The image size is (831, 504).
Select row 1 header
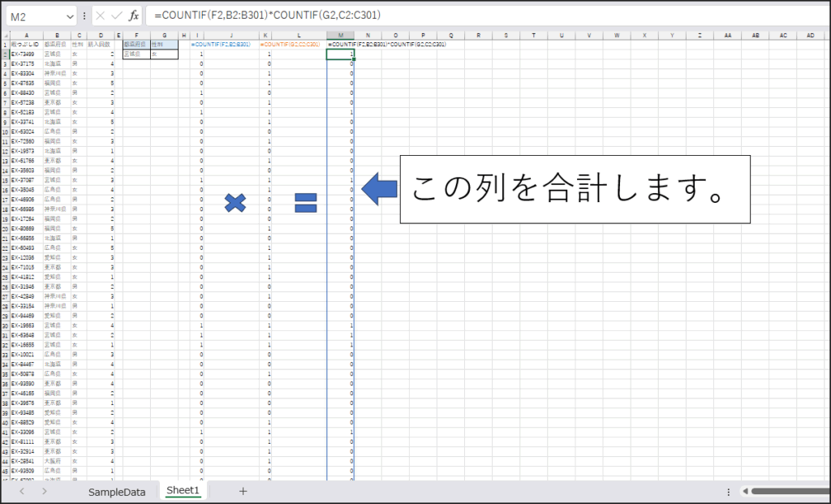pyautogui.click(x=6, y=45)
